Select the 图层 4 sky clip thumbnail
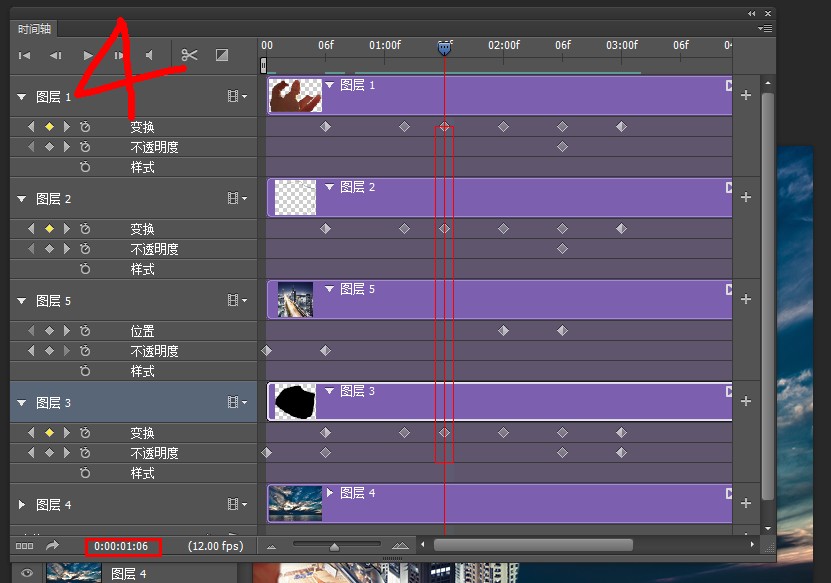831x583 pixels. (x=296, y=504)
